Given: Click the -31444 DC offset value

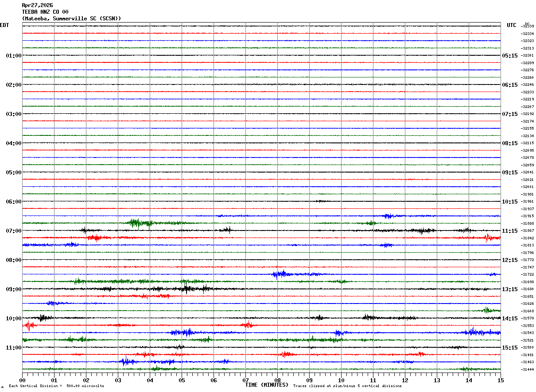Looking at the screenshot, I should pyautogui.click(x=528, y=369).
